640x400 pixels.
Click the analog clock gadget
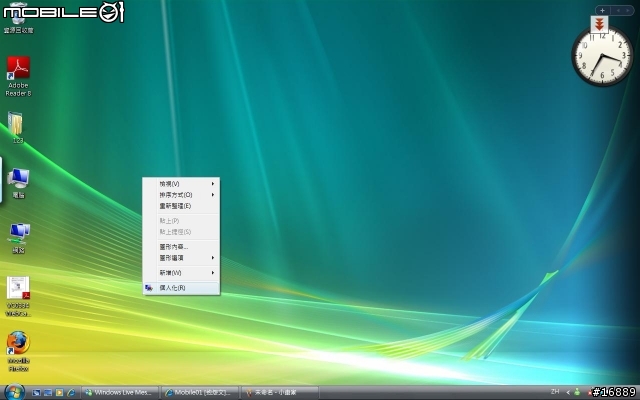602,57
